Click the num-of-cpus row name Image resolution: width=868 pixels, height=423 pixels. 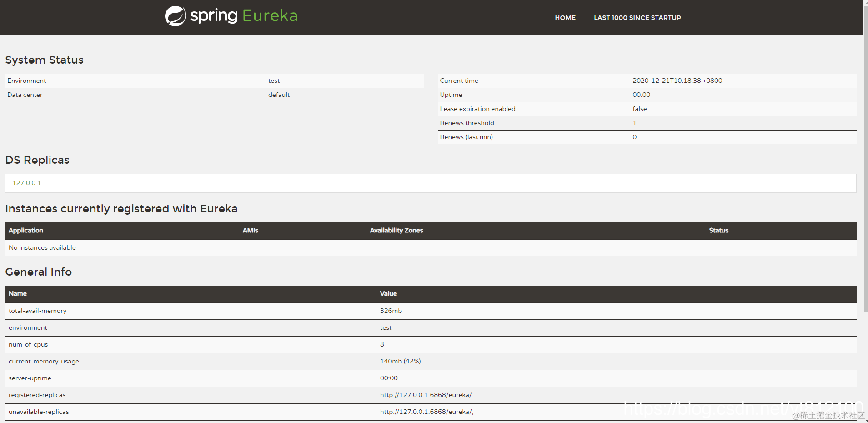(x=28, y=344)
